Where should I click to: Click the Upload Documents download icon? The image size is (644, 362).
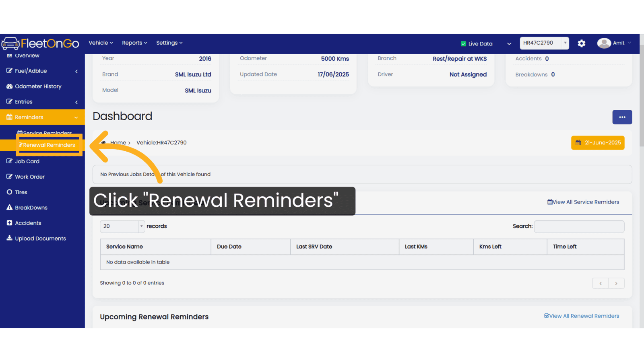tap(9, 238)
